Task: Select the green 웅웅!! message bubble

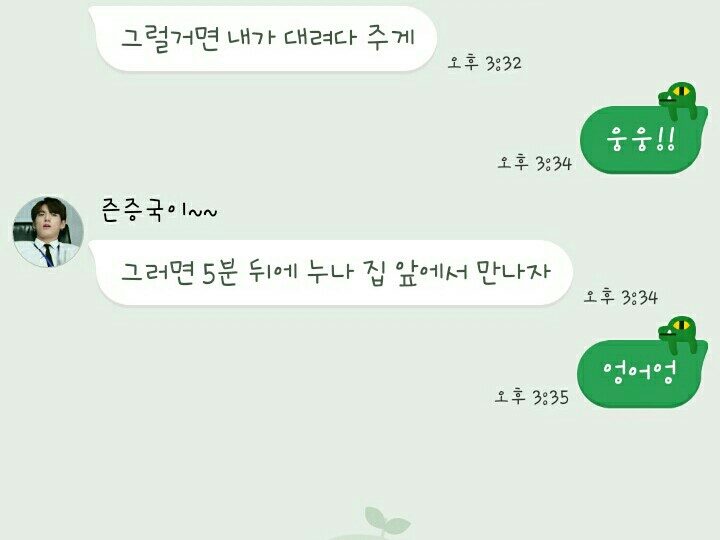Action: (641, 140)
